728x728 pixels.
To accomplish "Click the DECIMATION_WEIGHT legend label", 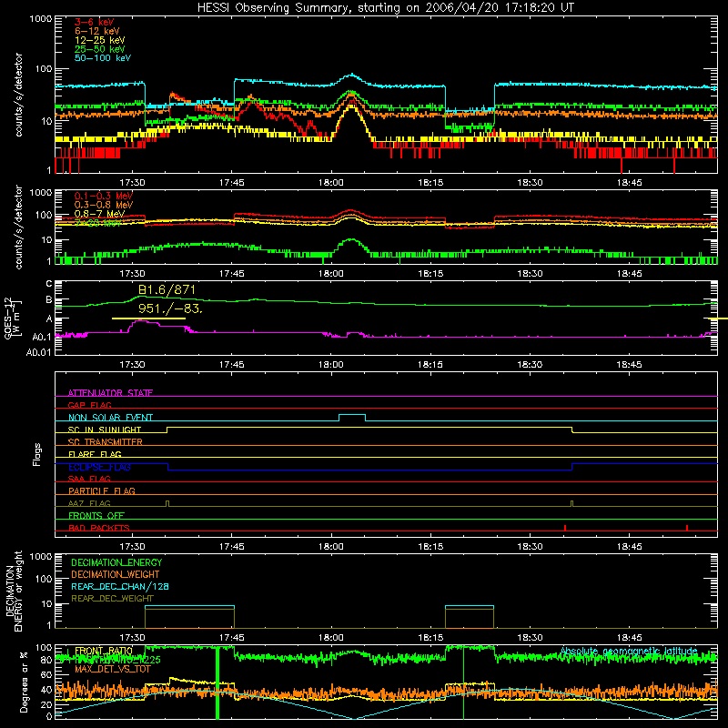I will point(116,575).
